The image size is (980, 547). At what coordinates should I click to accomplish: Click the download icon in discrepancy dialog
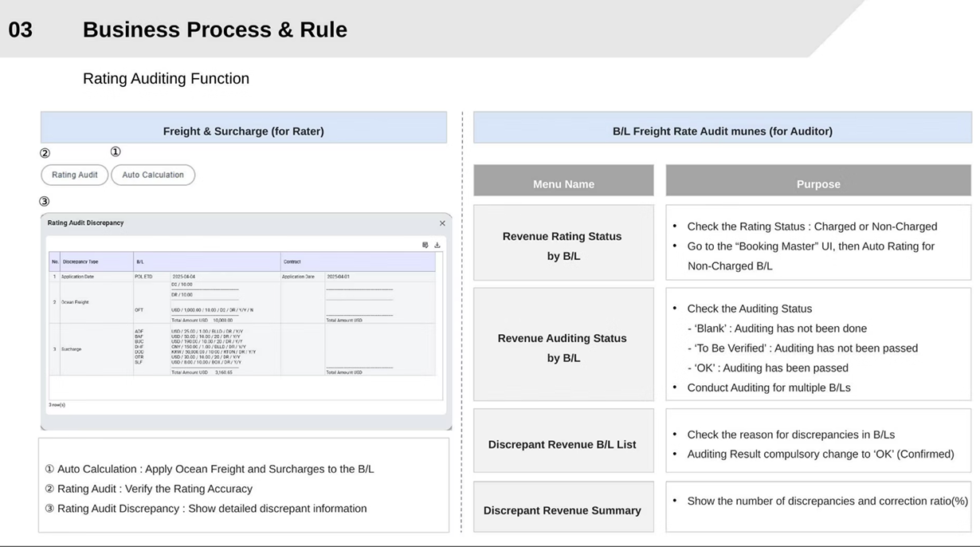[437, 245]
